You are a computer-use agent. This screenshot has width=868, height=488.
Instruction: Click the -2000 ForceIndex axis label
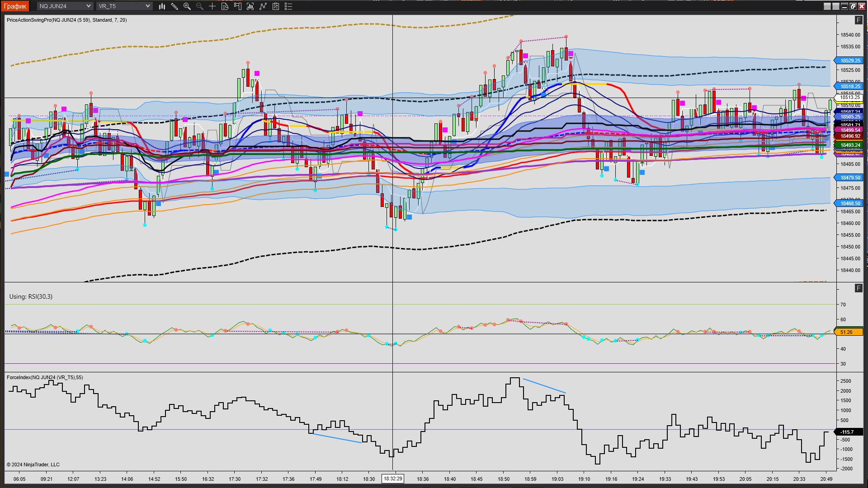click(x=846, y=469)
